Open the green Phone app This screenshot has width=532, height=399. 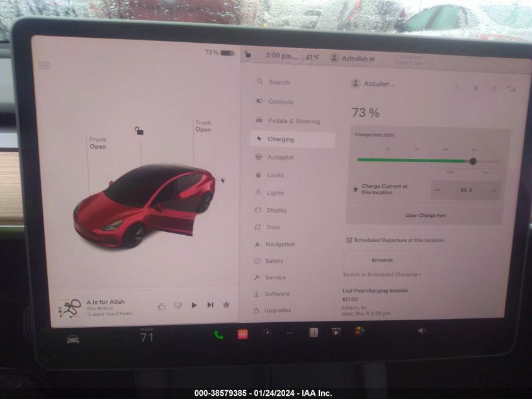(x=219, y=335)
